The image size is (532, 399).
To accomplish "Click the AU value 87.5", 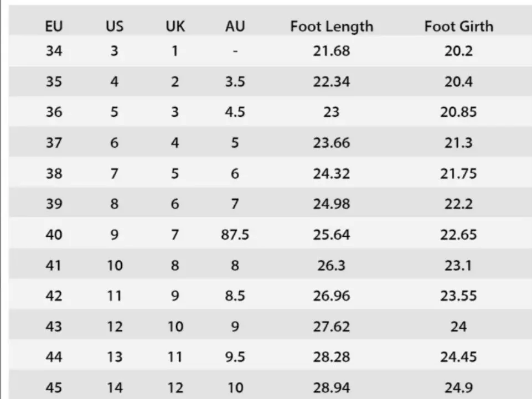I will point(235,235).
